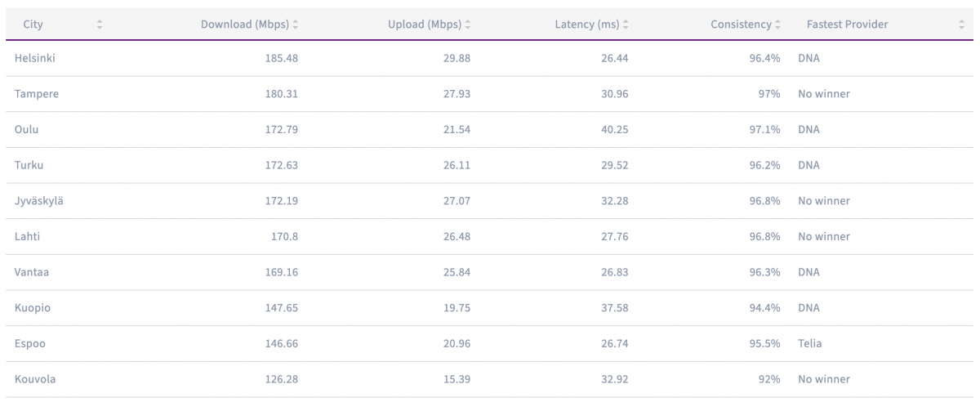Click Oulu's 97.1% consistency value
980x420 pixels.
764,130
